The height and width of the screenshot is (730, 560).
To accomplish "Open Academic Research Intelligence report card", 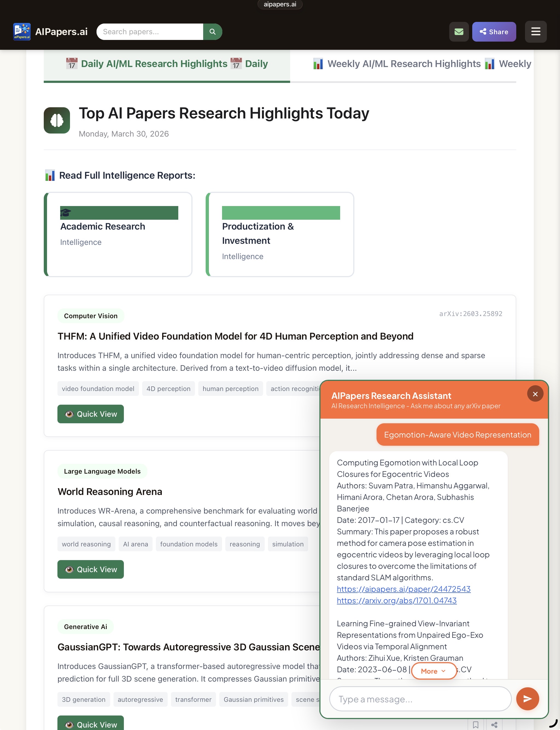I will point(118,234).
